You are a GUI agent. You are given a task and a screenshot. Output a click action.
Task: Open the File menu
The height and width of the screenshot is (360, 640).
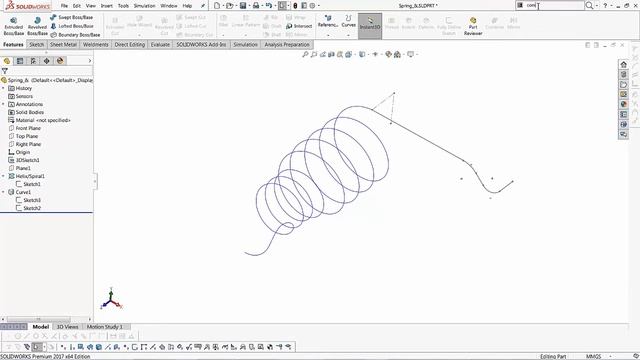pos(64,6)
